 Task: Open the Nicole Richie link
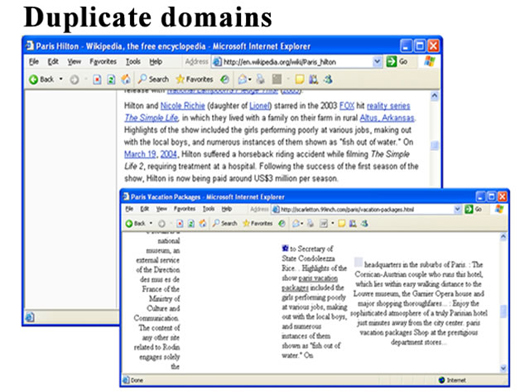pos(183,106)
